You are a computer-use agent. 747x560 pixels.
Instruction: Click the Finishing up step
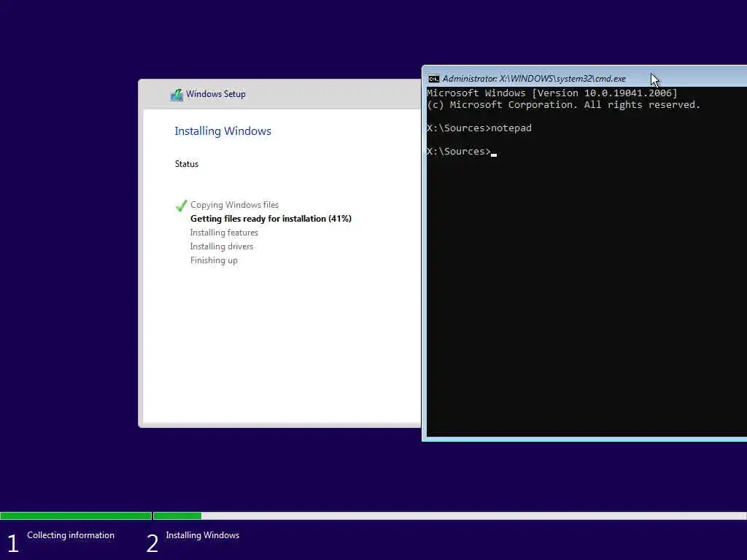pyautogui.click(x=214, y=260)
